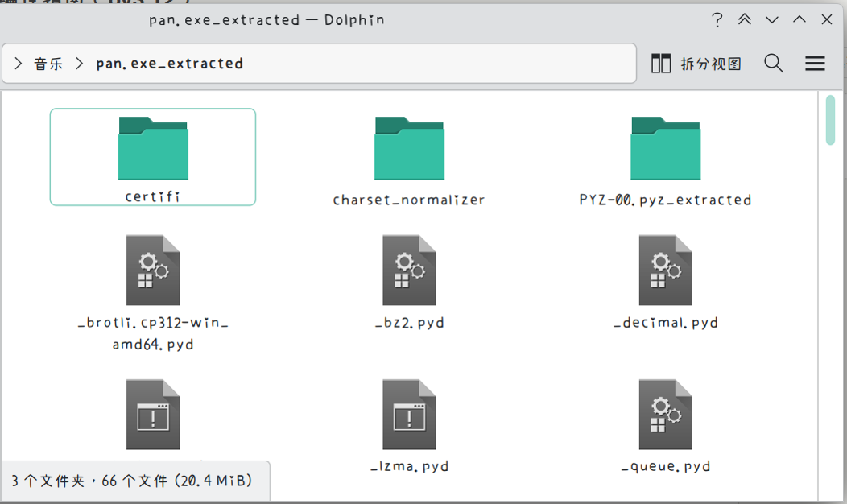Image resolution: width=847 pixels, height=504 pixels.
Task: Select the _lzma.pyd file icon
Action: pos(409,415)
